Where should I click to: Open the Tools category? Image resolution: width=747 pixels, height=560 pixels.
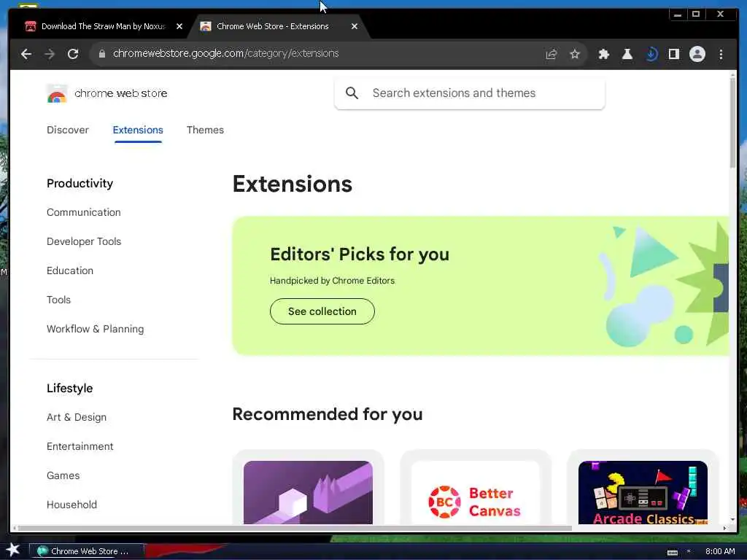[x=58, y=300]
